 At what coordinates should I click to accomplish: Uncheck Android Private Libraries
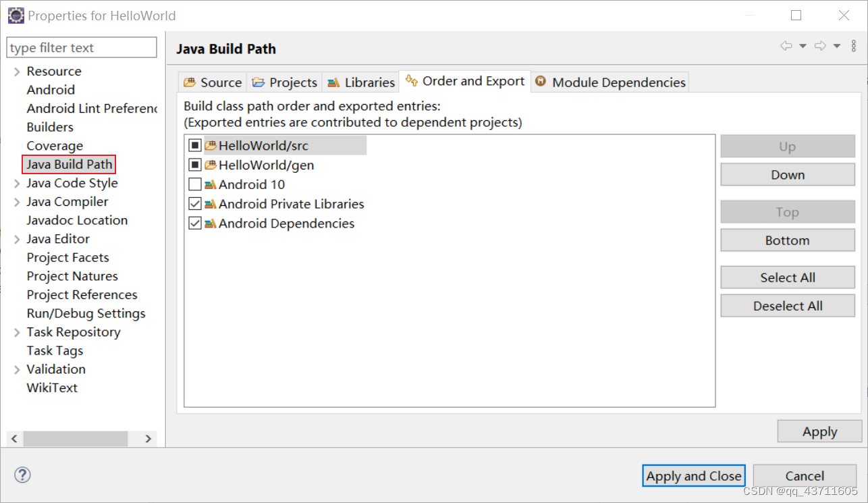coord(195,203)
